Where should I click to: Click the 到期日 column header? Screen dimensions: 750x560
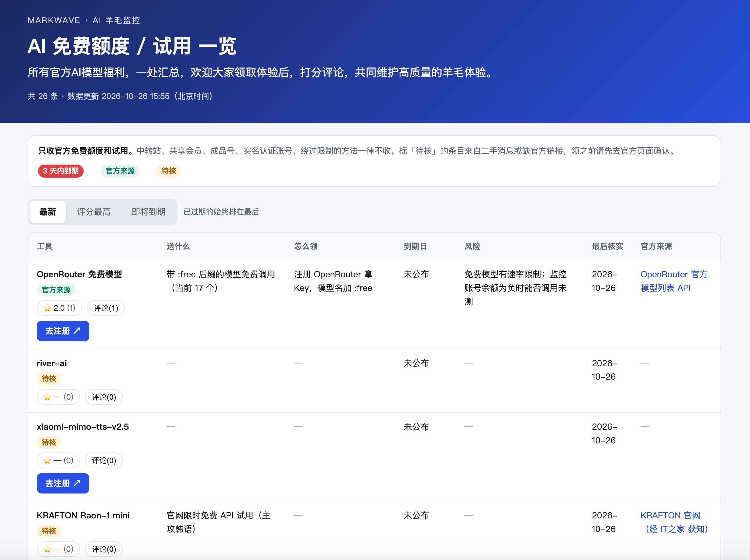pyautogui.click(x=415, y=246)
